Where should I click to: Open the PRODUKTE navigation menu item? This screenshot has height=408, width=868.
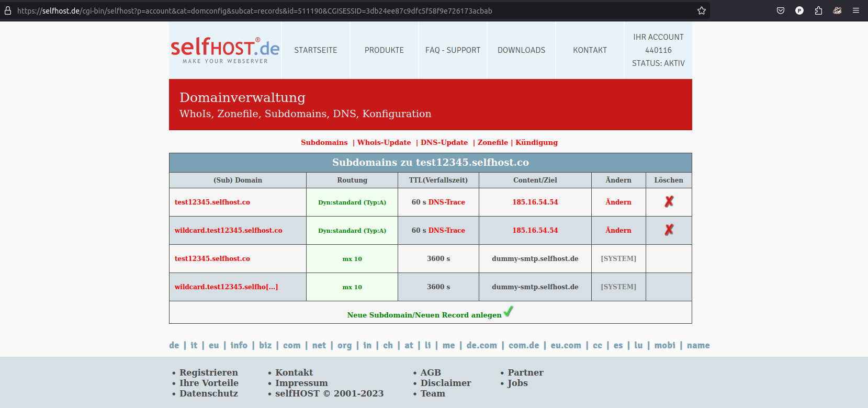point(384,50)
